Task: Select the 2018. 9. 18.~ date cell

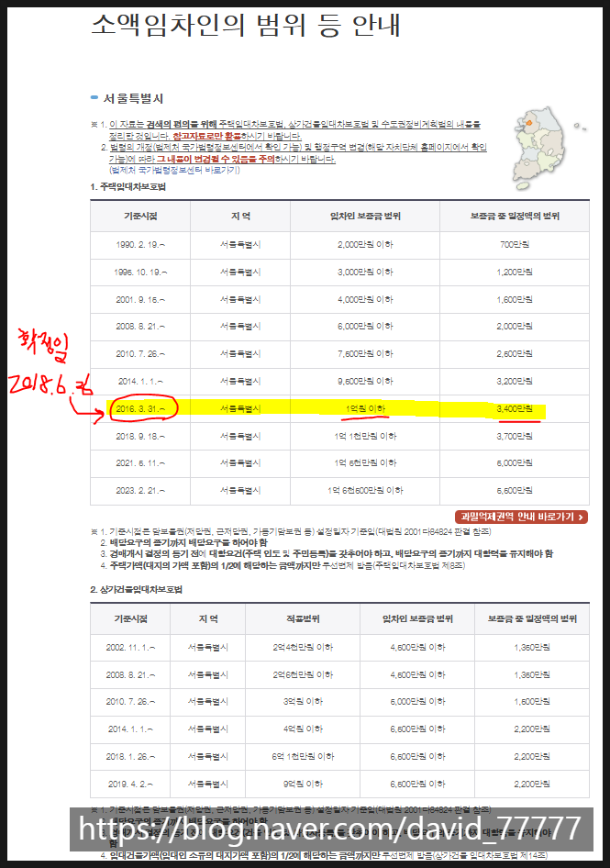Action: tap(140, 436)
